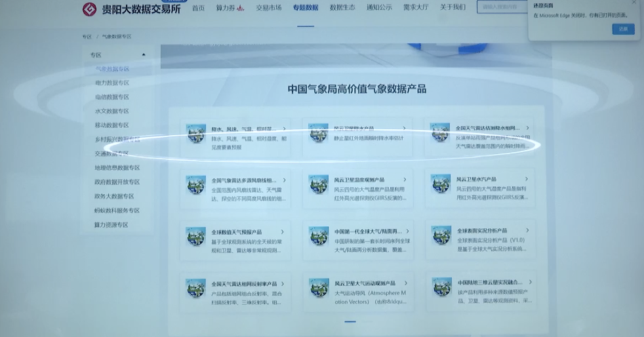Open arrow next to 全球数值天气预报产品
Viewport: 644px width, 337px height.
283,232
